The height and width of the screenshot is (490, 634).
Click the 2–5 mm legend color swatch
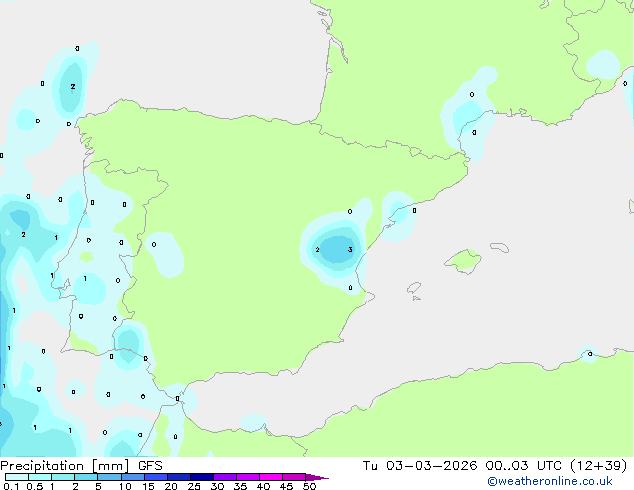coord(86,477)
